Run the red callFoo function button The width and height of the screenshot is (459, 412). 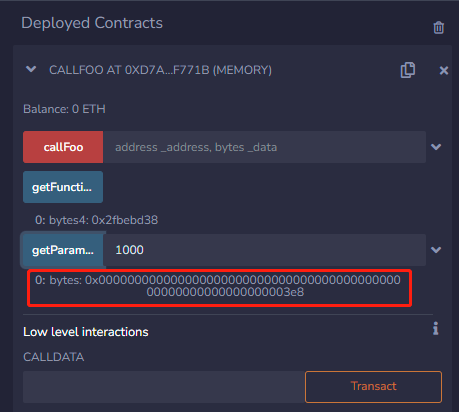point(63,147)
